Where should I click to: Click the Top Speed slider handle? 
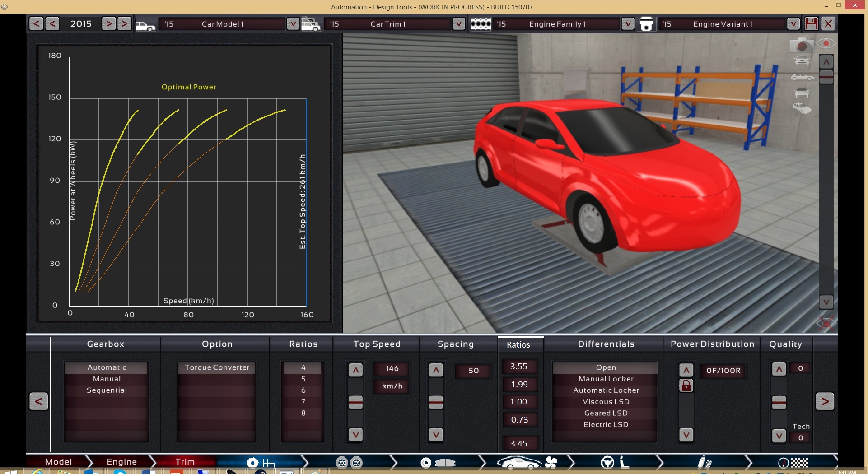tap(356, 402)
